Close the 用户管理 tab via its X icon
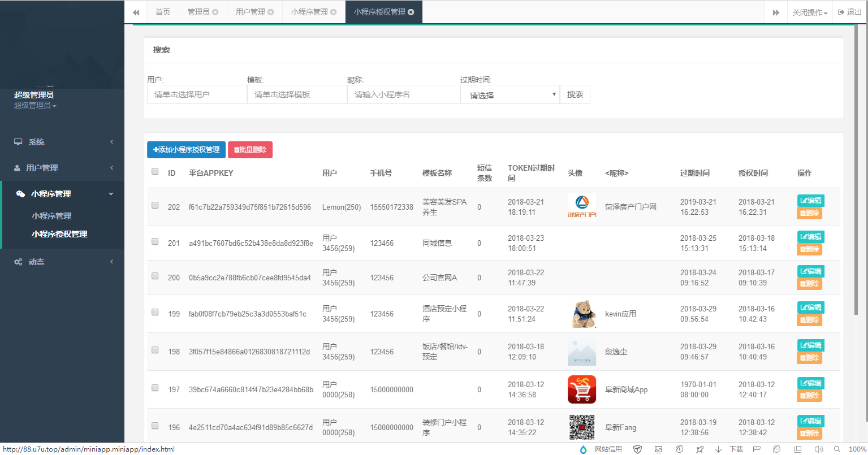 271,12
